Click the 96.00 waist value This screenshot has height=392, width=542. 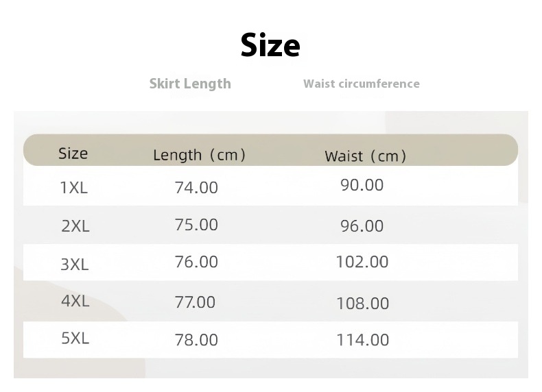click(x=362, y=225)
